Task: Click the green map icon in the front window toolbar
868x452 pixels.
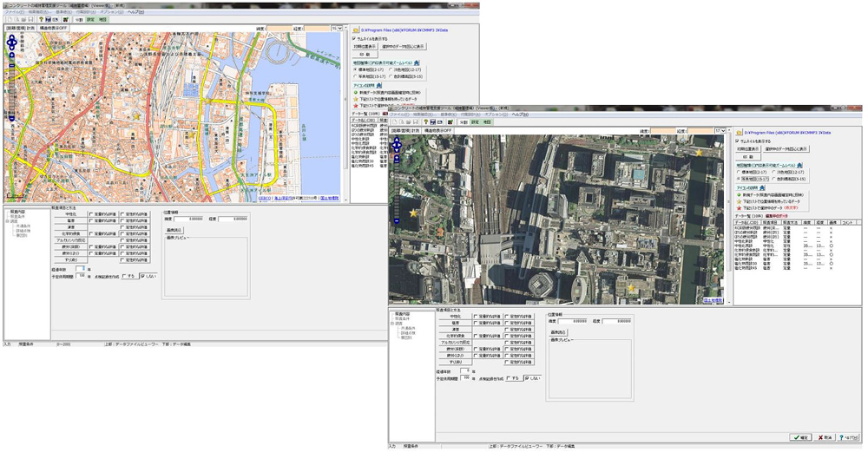Action: (x=450, y=121)
